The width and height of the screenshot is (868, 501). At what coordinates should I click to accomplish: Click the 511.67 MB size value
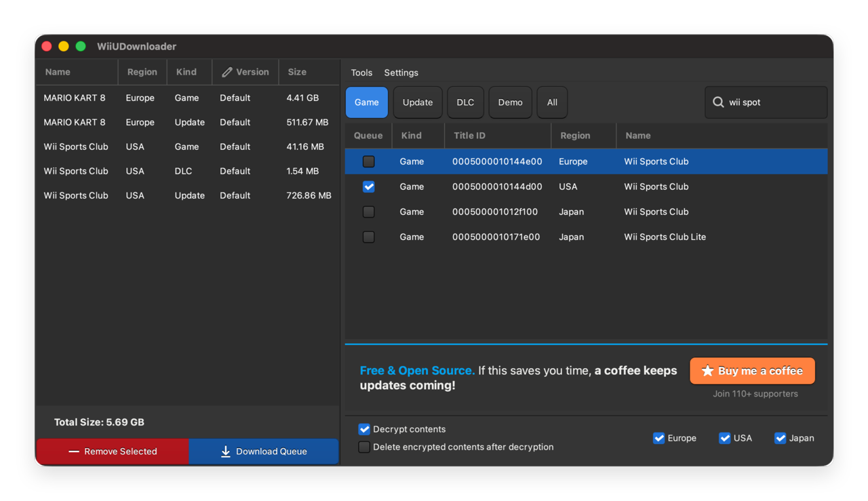307,122
